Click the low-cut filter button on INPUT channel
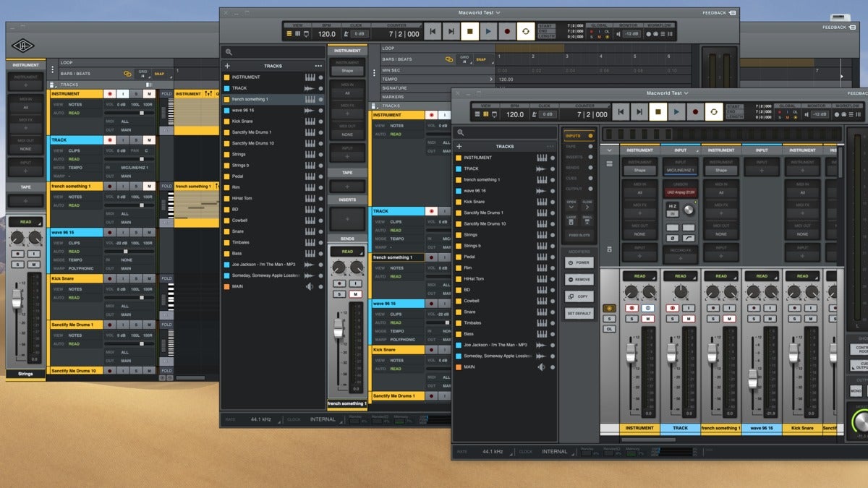The height and width of the screenshot is (488, 868). coord(688,238)
